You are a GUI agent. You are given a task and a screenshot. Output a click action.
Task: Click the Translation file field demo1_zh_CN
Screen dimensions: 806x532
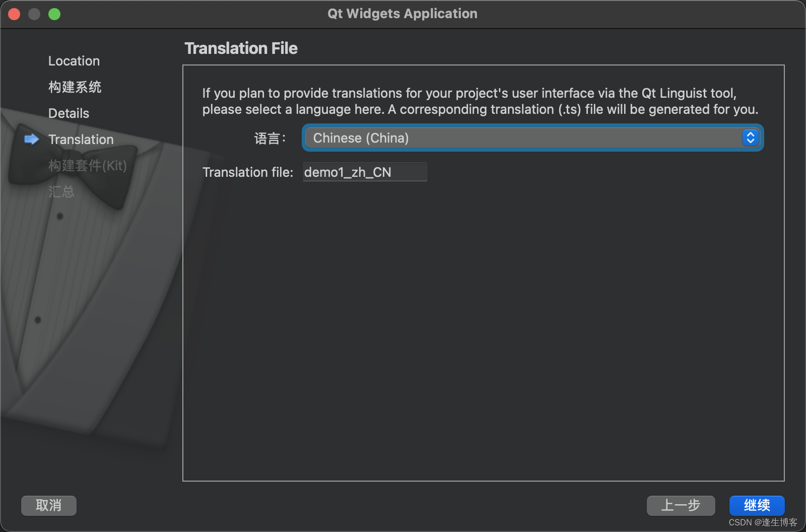(365, 172)
